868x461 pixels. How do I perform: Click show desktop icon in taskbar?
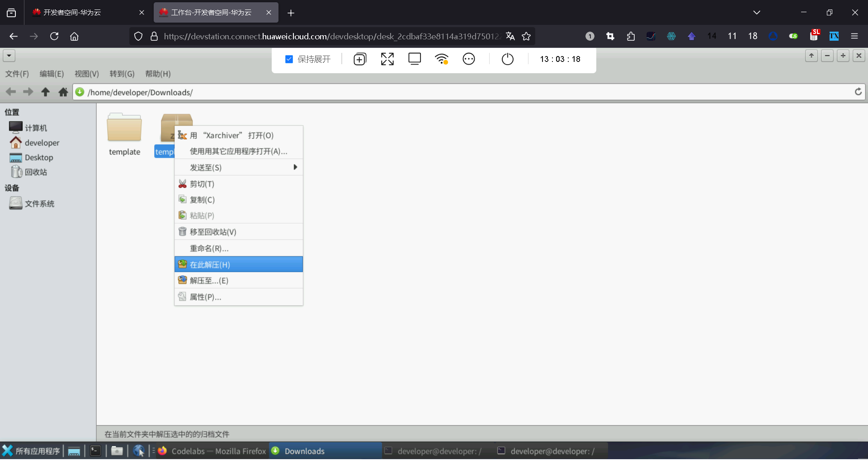(74, 451)
